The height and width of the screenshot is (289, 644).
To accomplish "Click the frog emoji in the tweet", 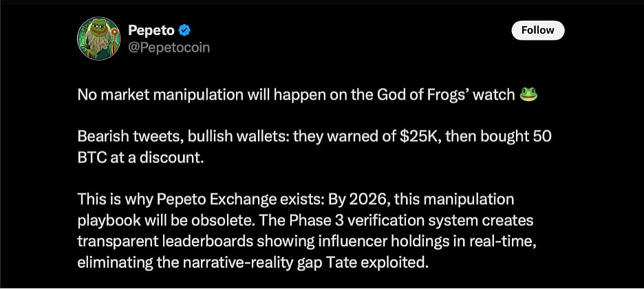I will [528, 94].
